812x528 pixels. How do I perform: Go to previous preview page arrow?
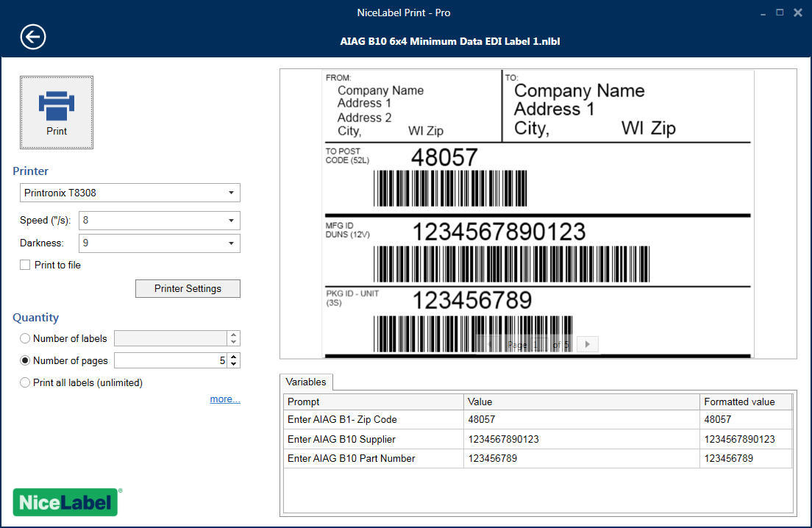489,344
